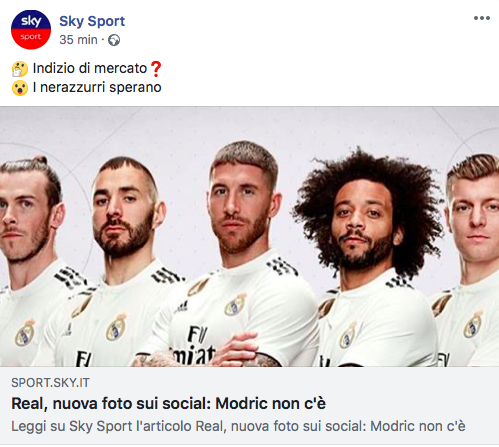499x447 pixels.
Task: Click the I nerazzurri sperano caption line
Action: pos(97,87)
